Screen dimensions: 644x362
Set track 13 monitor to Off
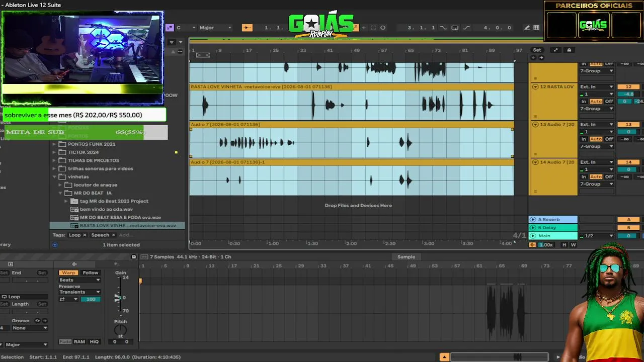pyautogui.click(x=609, y=139)
